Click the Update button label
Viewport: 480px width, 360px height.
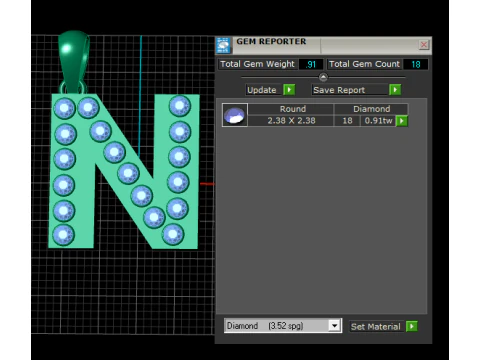(262, 90)
